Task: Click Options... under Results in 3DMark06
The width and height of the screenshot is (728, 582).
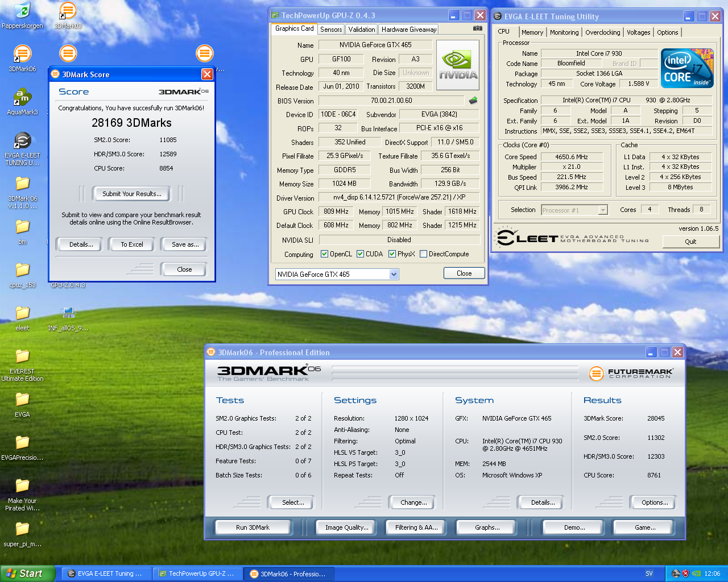Action: point(655,502)
